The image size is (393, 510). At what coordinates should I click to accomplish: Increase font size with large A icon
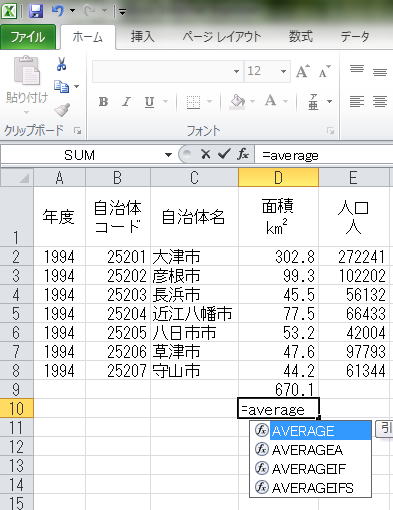click(x=303, y=71)
